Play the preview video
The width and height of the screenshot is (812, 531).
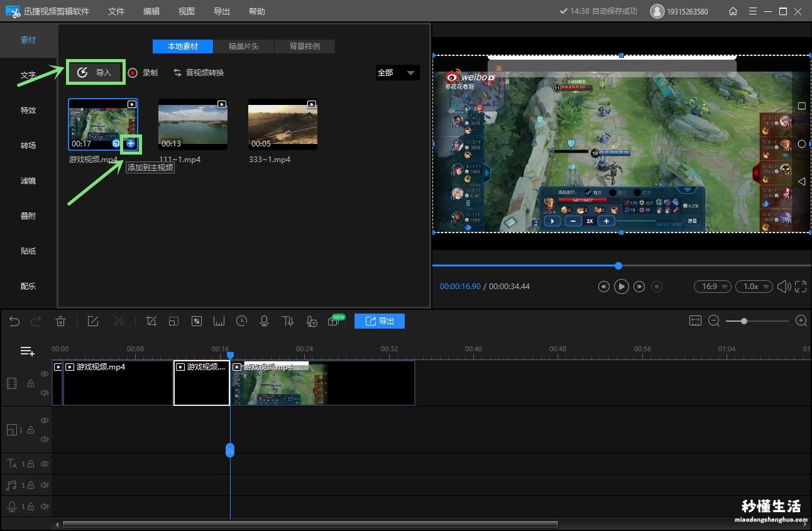621,287
